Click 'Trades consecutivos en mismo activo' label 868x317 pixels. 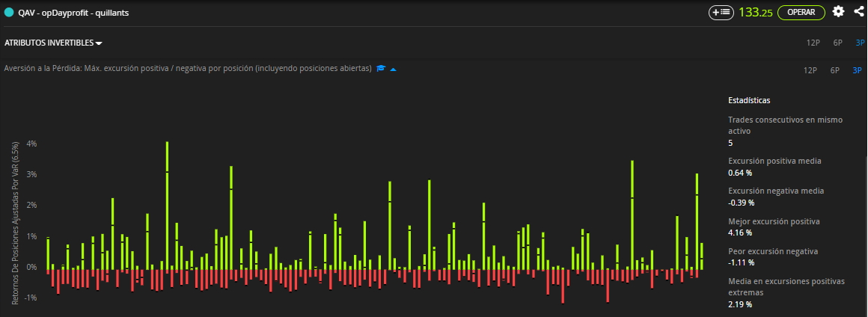pyautogui.click(x=786, y=126)
